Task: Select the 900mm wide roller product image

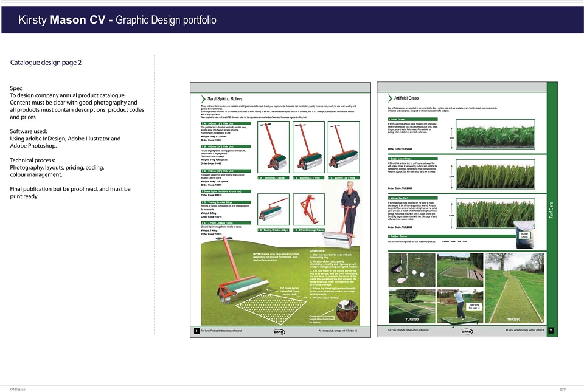Action: click(x=344, y=147)
